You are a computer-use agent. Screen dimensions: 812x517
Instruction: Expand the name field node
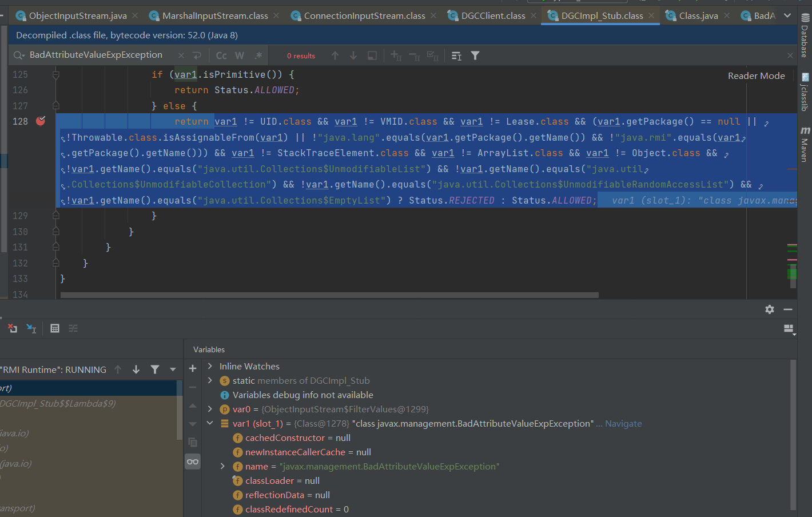[x=222, y=466]
